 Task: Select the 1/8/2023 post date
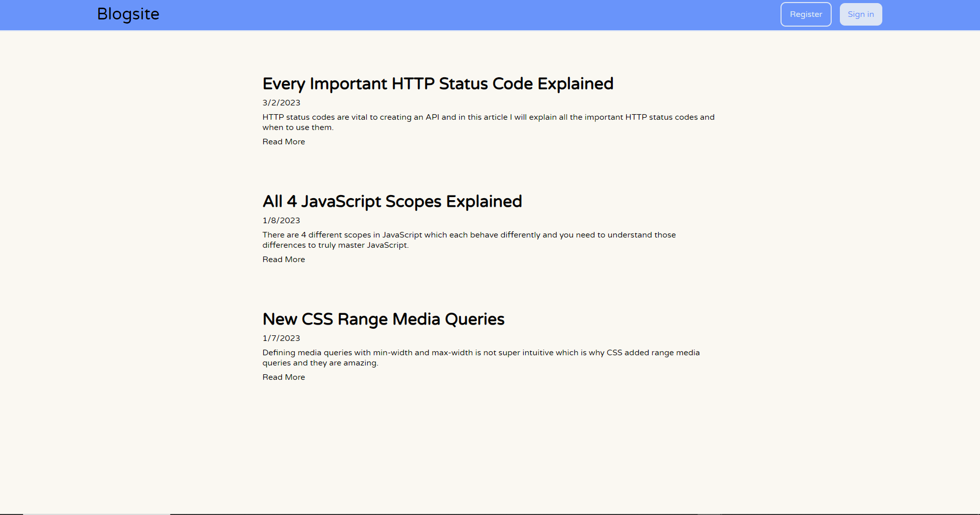click(281, 221)
